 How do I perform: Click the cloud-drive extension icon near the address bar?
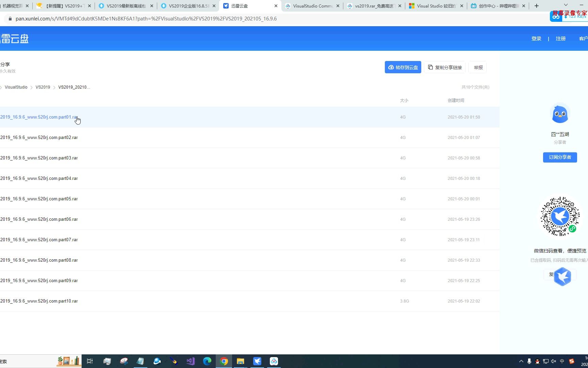point(556,17)
